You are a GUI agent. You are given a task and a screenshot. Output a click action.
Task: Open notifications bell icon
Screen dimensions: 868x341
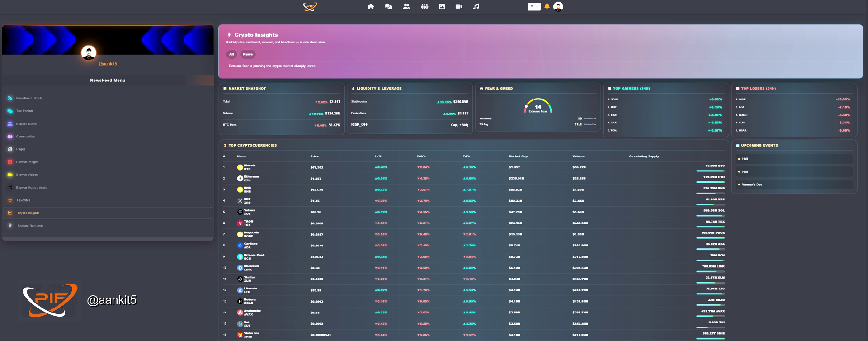[547, 6]
